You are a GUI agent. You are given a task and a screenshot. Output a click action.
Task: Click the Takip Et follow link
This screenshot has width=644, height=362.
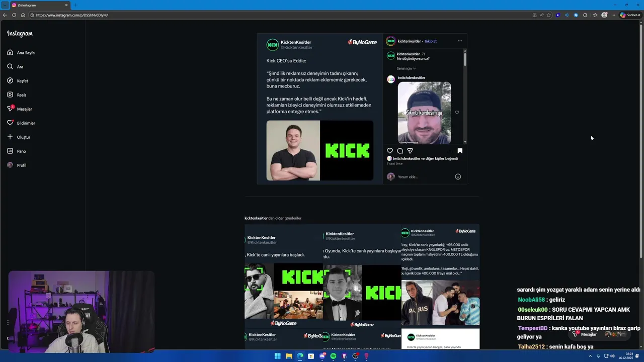click(430, 41)
